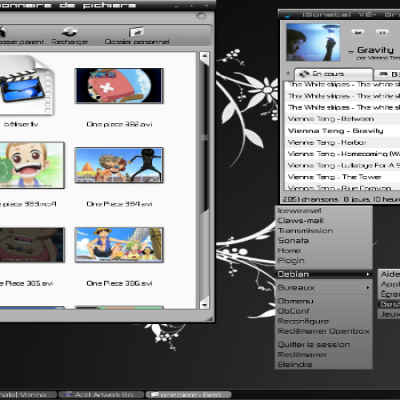Select playlist row Vienna Teng - Lullabye For A
This screenshot has height=400, width=400.
[x=342, y=165]
